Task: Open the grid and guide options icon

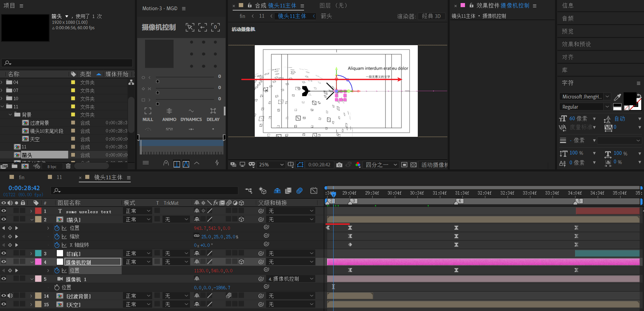Action: coord(290,165)
